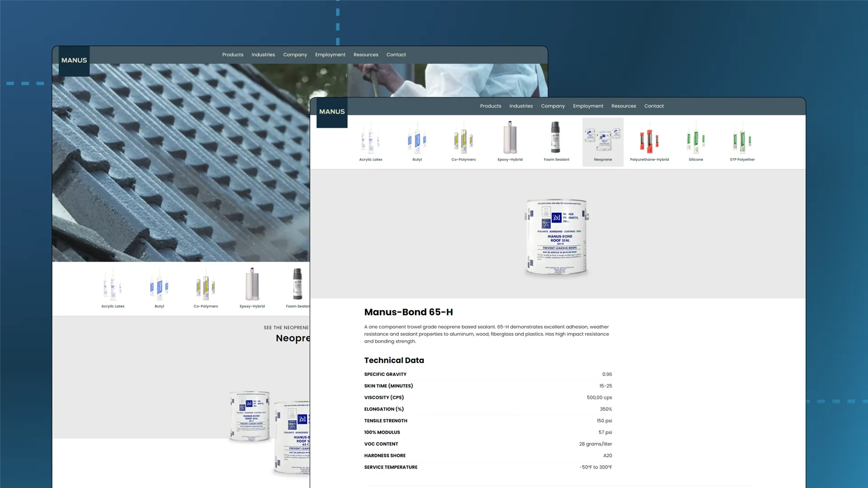The width and height of the screenshot is (868, 488).
Task: Click the Technical Data heading
Action: tap(394, 360)
